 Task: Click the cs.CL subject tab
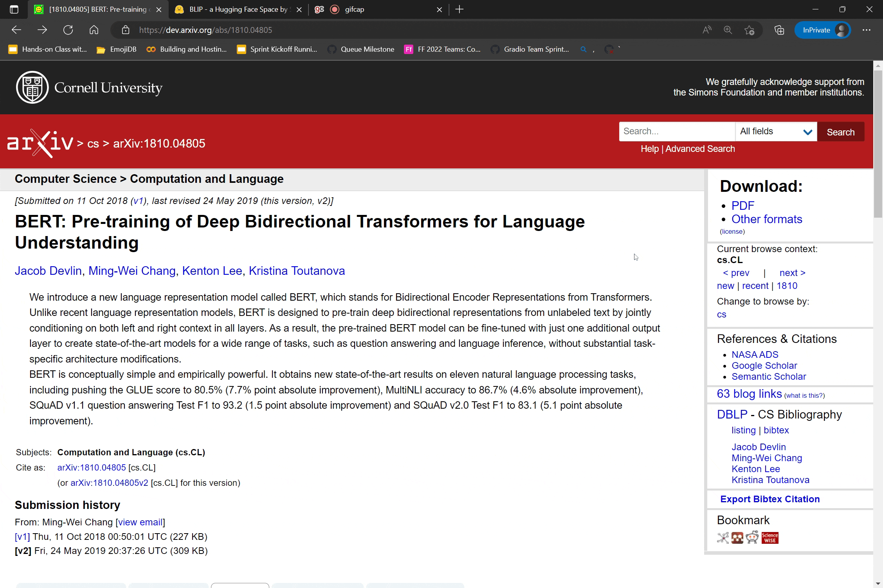(x=730, y=260)
